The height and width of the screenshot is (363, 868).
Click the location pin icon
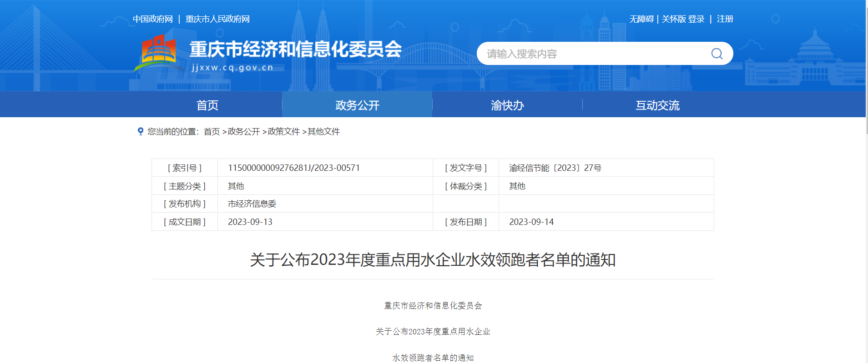141,131
